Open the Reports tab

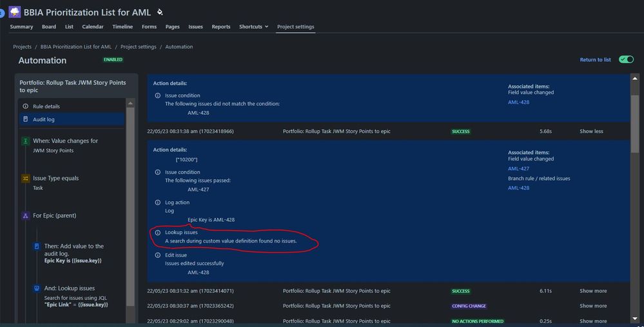point(221,26)
